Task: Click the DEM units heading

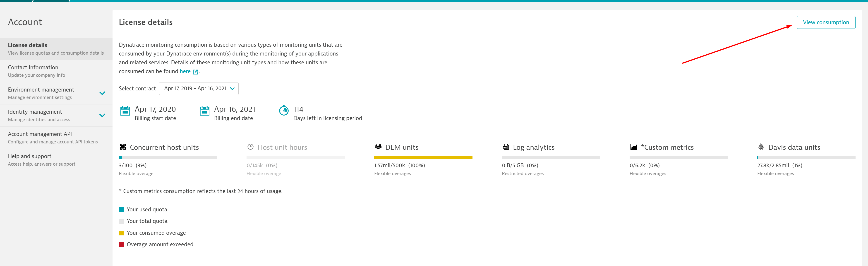Action: tap(402, 147)
